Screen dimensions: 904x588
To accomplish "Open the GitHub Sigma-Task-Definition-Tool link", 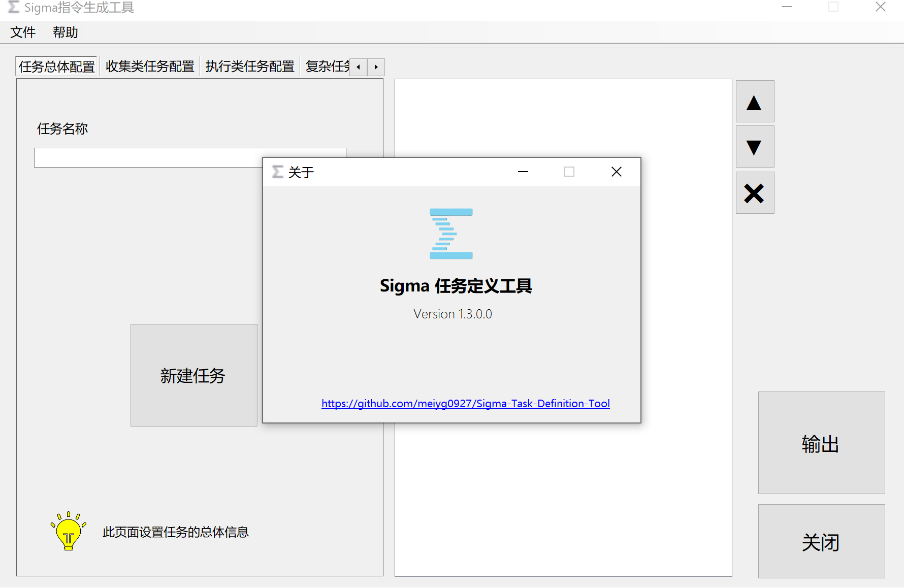I will click(x=466, y=404).
